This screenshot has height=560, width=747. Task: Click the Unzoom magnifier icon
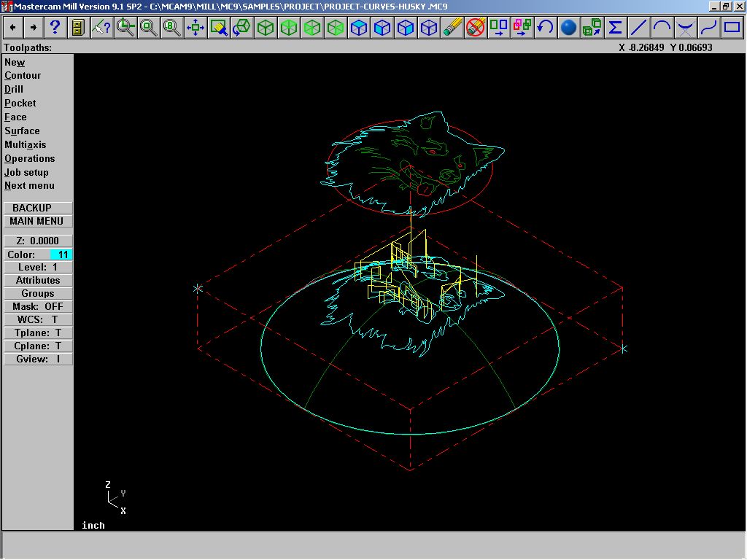pyautogui.click(x=149, y=28)
